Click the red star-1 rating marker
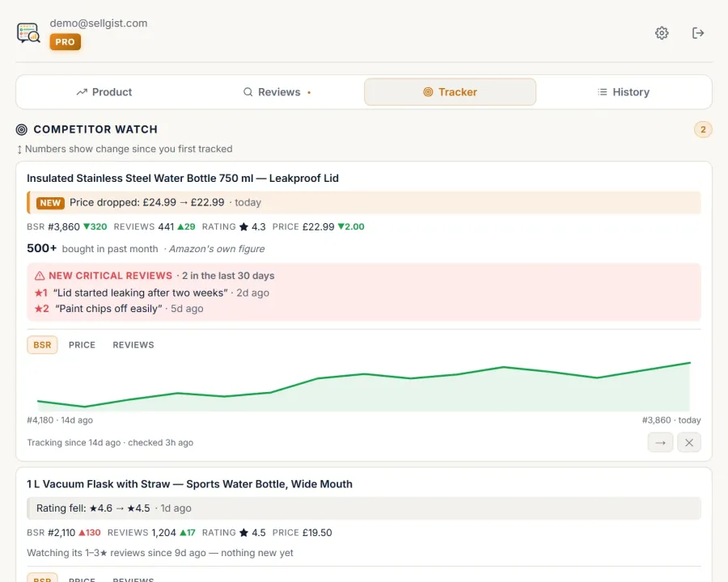This screenshot has height=582, width=728. 41,293
